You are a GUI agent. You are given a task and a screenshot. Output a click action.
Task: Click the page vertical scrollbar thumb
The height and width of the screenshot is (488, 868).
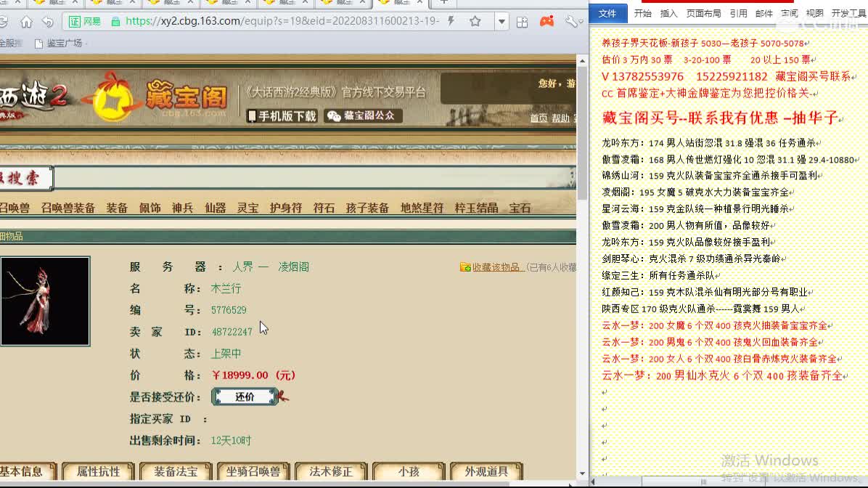pyautogui.click(x=582, y=133)
